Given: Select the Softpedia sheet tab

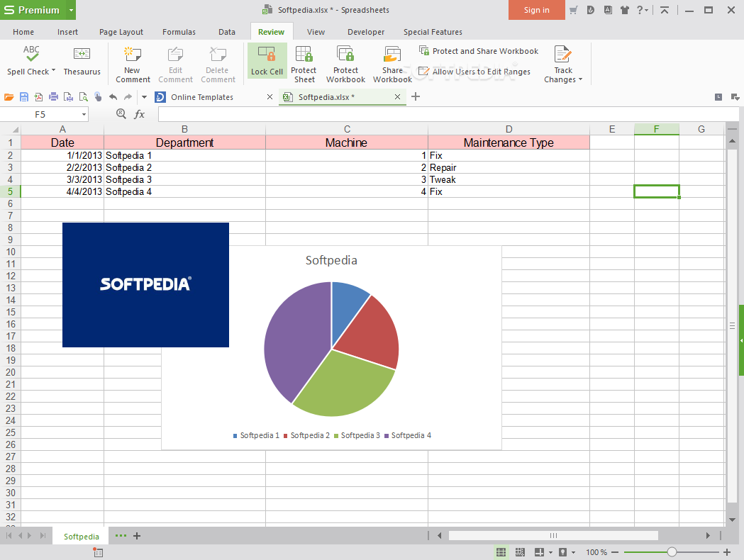Looking at the screenshot, I should tap(81, 537).
